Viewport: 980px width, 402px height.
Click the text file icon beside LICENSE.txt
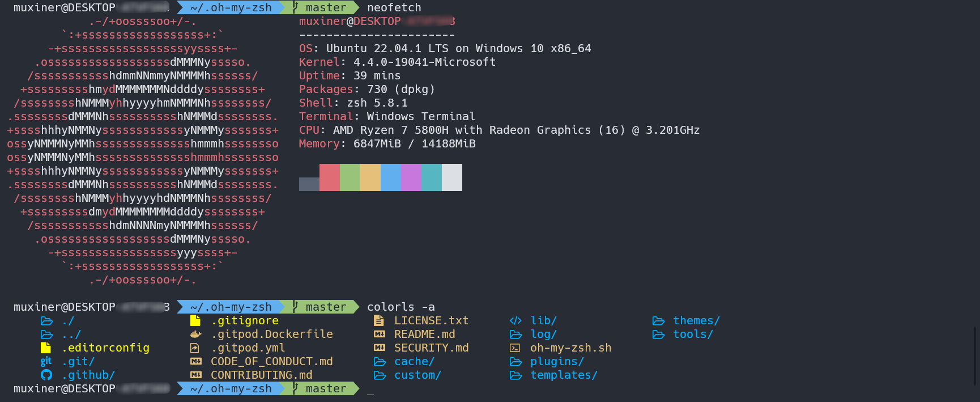379,320
